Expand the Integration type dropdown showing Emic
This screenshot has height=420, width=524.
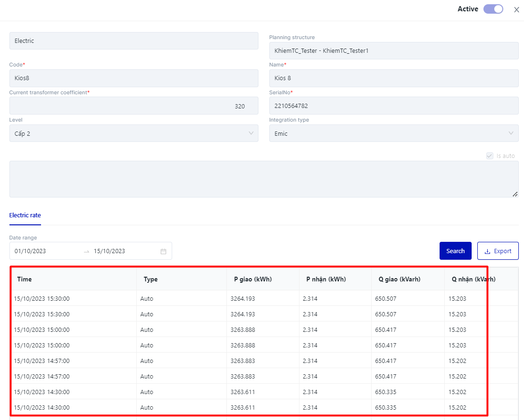(x=393, y=133)
